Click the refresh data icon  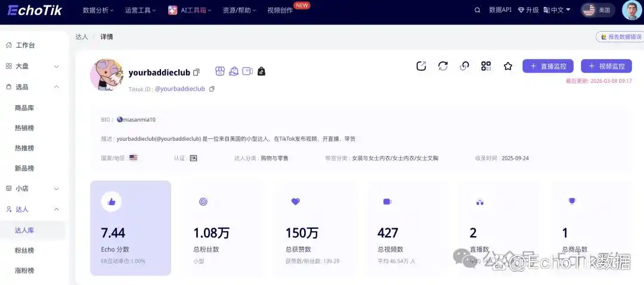(x=442, y=66)
